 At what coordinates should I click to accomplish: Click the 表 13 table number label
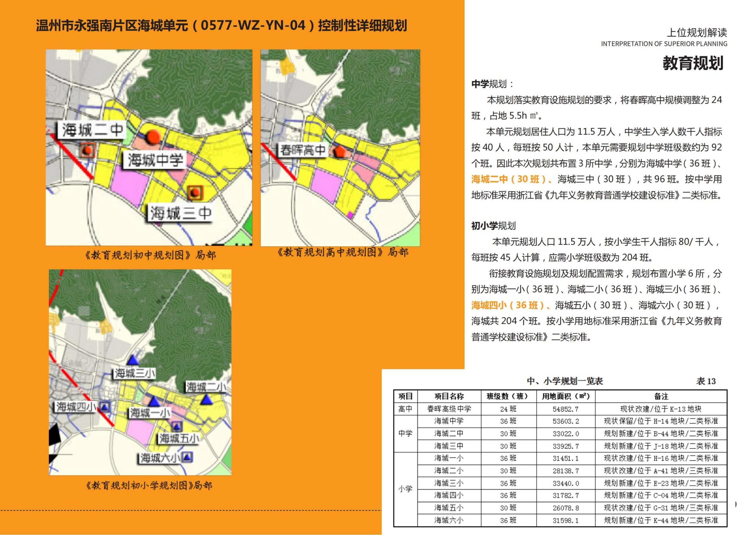coord(706,381)
